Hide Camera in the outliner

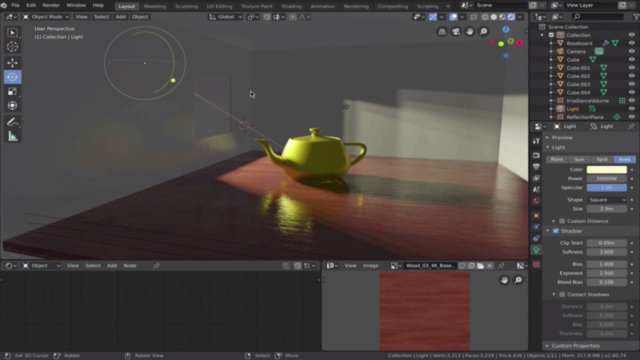[631, 51]
